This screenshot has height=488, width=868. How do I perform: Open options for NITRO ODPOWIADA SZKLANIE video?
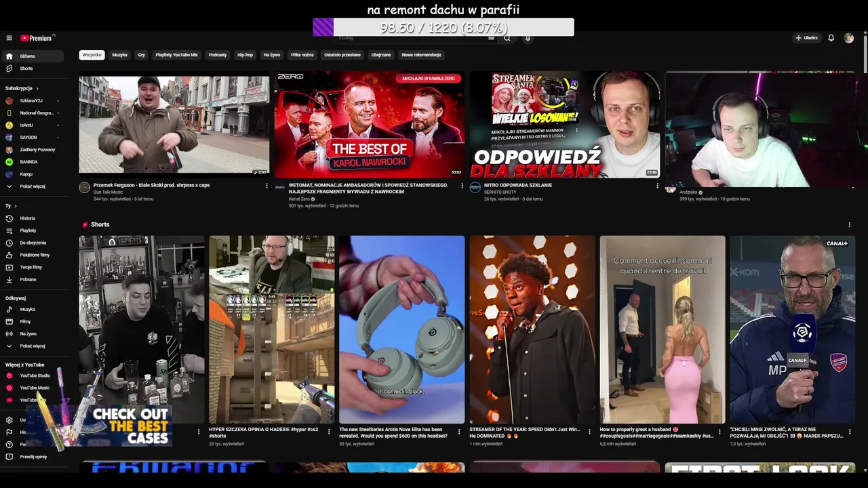(657, 186)
